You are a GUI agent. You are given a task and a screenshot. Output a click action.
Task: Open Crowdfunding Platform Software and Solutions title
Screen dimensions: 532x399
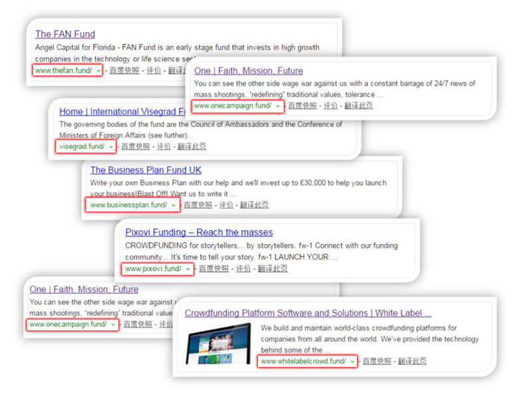308,313
